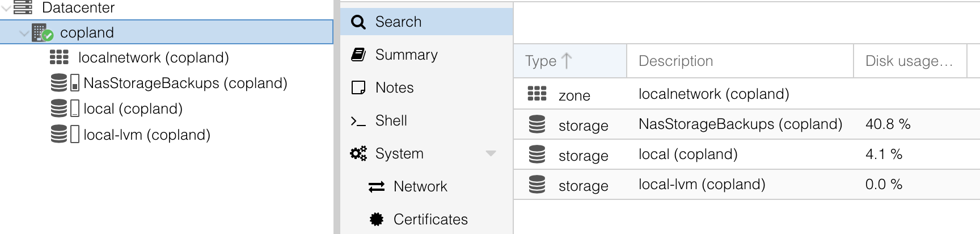Click the local-lvm storage icon in tree

pyautogui.click(x=59, y=135)
